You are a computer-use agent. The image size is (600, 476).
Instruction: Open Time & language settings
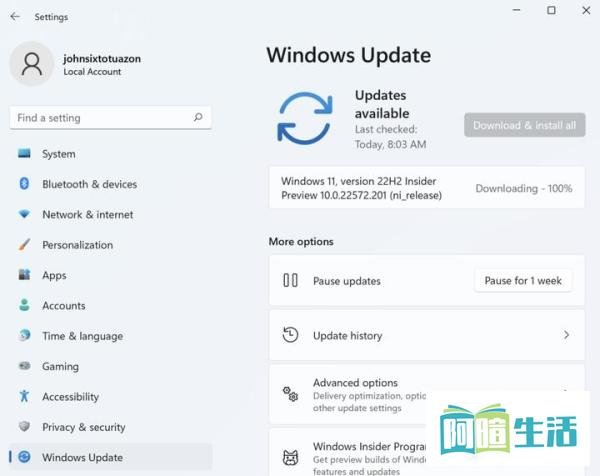111,336
